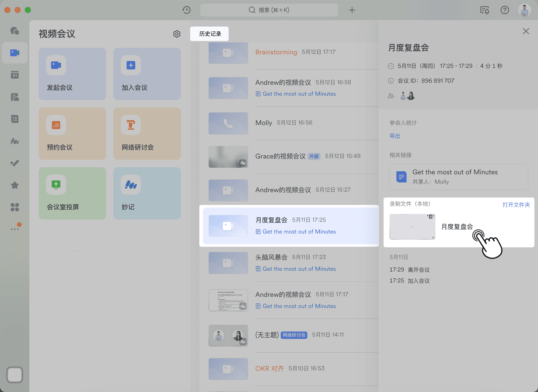Open the Docs sidebar icon

point(15,97)
